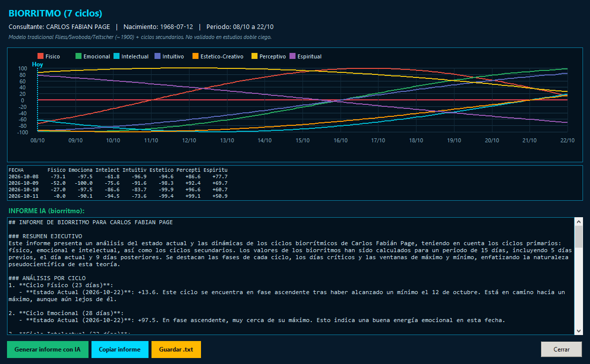Click the red Fisico legend swatch

[x=40, y=56]
